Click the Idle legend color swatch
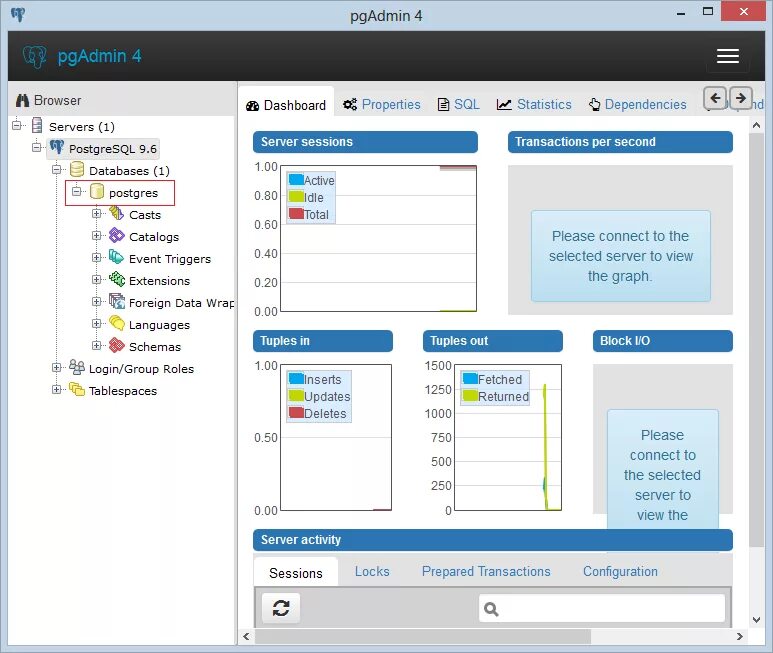 pos(296,197)
